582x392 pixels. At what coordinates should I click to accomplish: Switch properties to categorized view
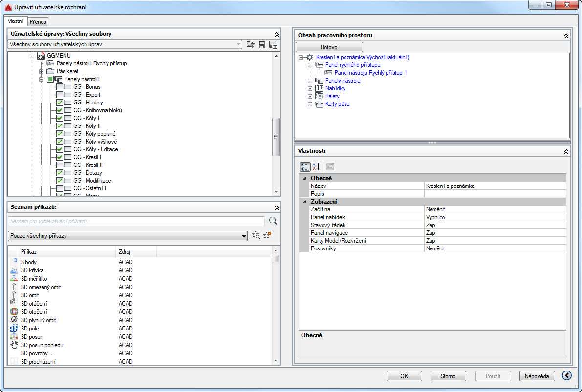pos(305,167)
